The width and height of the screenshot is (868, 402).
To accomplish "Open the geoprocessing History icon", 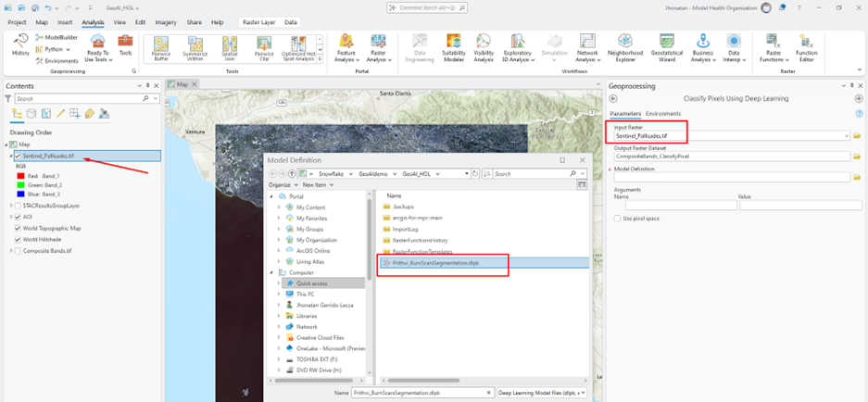I will 20,45.
